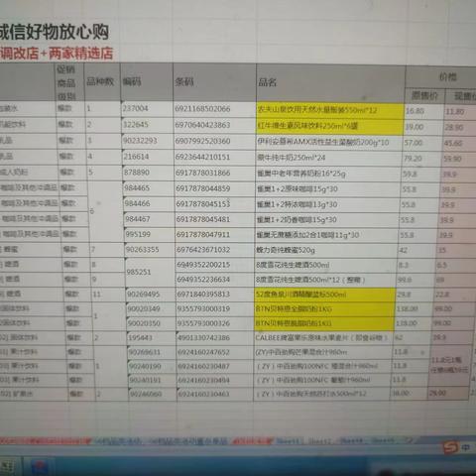
Task: Select barcode cell 6917878044859
Action: (215, 188)
